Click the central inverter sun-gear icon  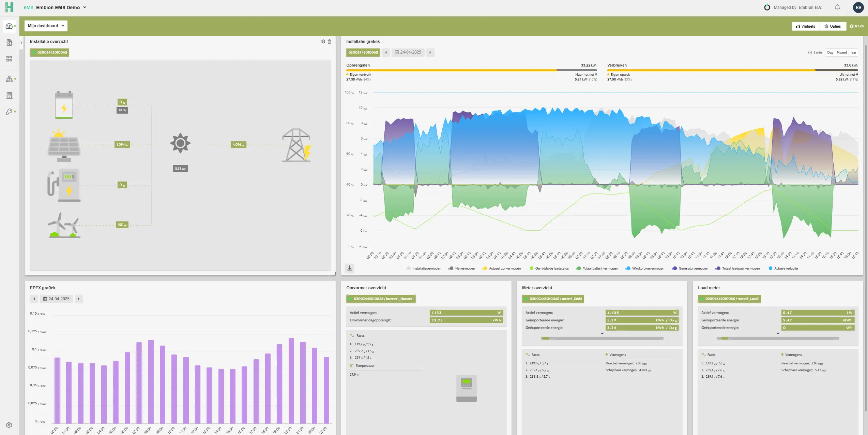click(x=180, y=143)
